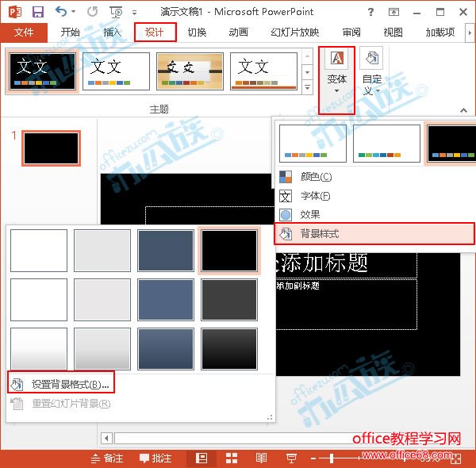This screenshot has height=468, width=476.
Task: Click the 自定义 (Customize) ribbon button
Action: tap(372, 71)
